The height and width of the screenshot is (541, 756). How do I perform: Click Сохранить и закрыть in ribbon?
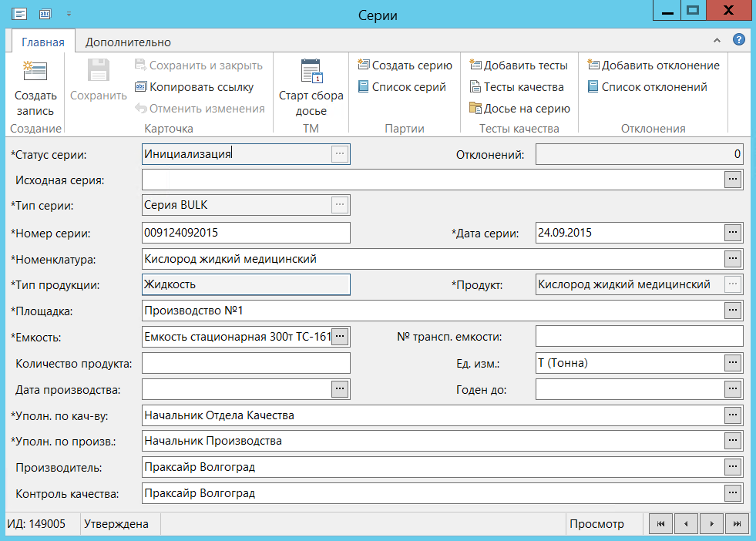(x=199, y=65)
